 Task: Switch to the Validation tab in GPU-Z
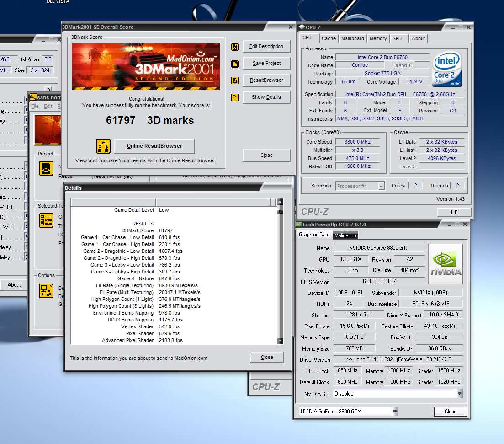(x=345, y=235)
